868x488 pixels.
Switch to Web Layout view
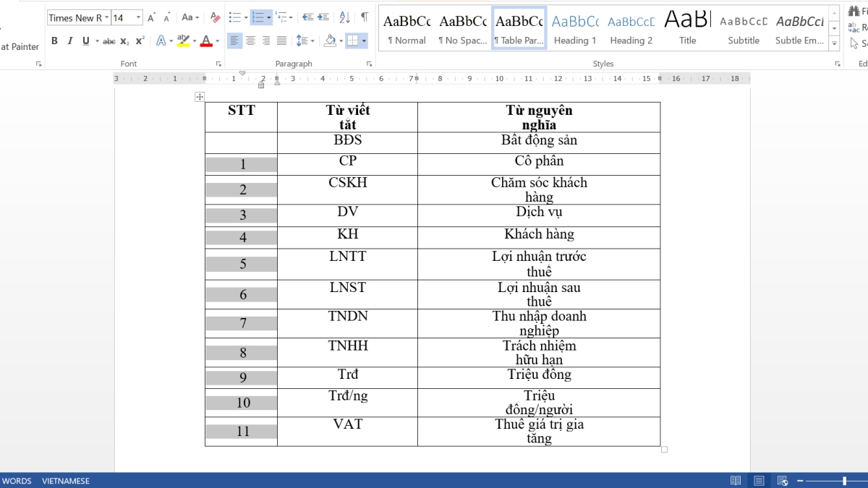point(782,480)
